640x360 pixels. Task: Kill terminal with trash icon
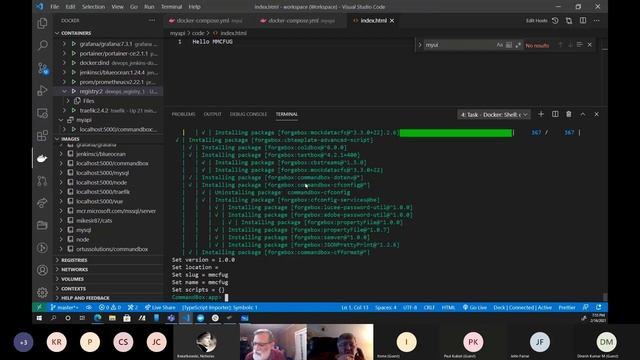point(569,114)
